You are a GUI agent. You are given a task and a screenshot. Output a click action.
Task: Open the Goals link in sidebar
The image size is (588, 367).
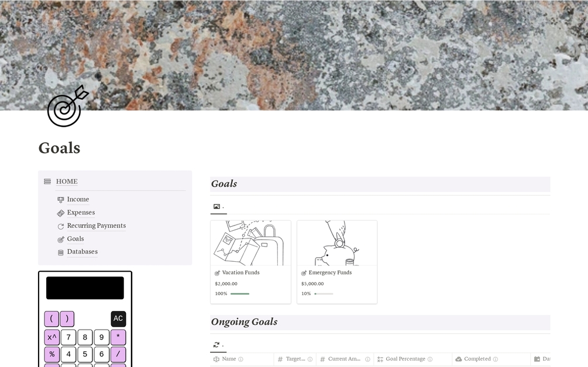click(x=75, y=239)
